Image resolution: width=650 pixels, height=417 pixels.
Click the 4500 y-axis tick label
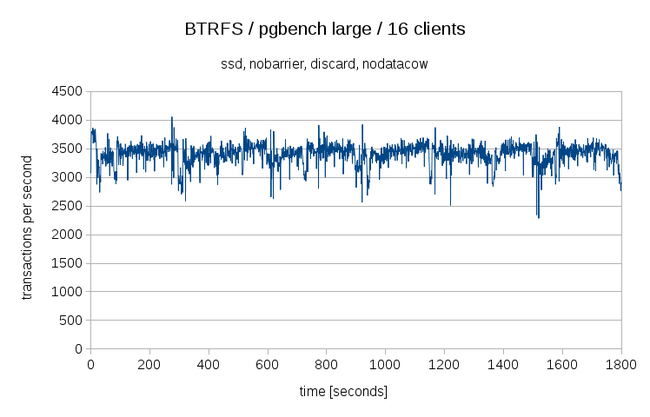click(67, 91)
